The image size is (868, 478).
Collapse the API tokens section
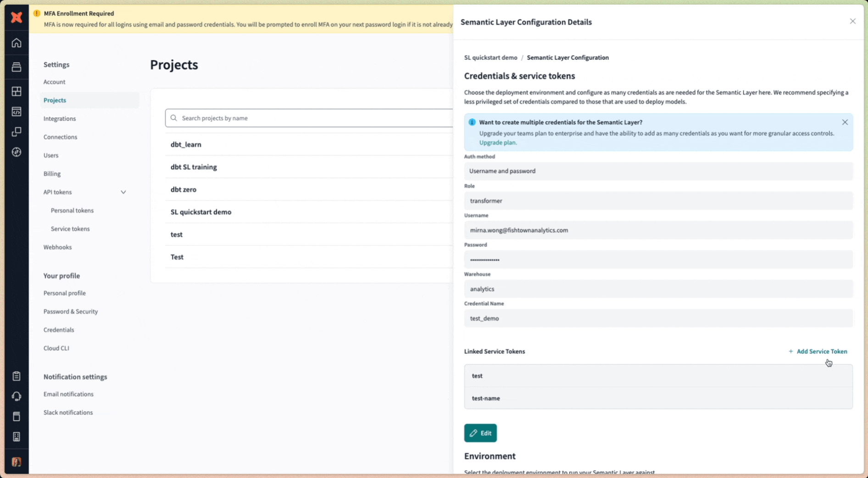point(123,192)
